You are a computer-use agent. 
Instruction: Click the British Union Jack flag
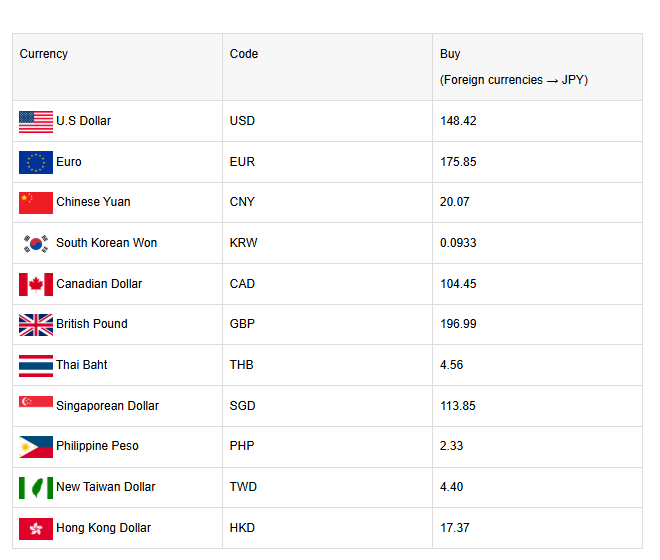(35, 324)
